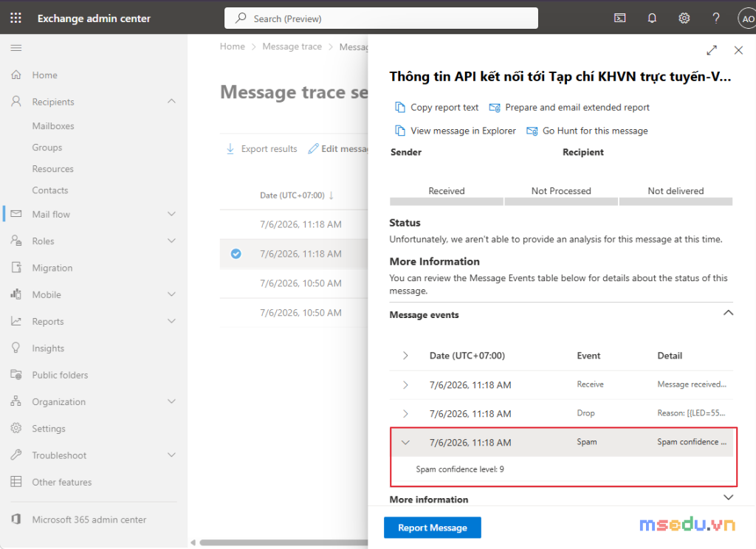Image resolution: width=756 pixels, height=549 pixels.
Task: Expand the Reports section chevron
Action: coord(171,321)
